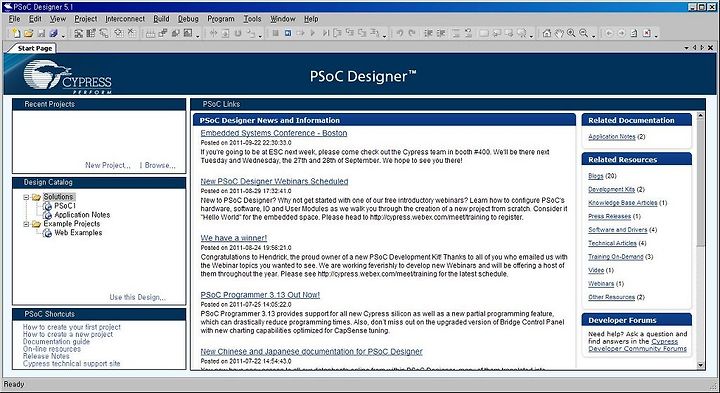Open the dropdown arrow after Save All icon
Viewport: 720px width, 393px height.
tap(63, 35)
